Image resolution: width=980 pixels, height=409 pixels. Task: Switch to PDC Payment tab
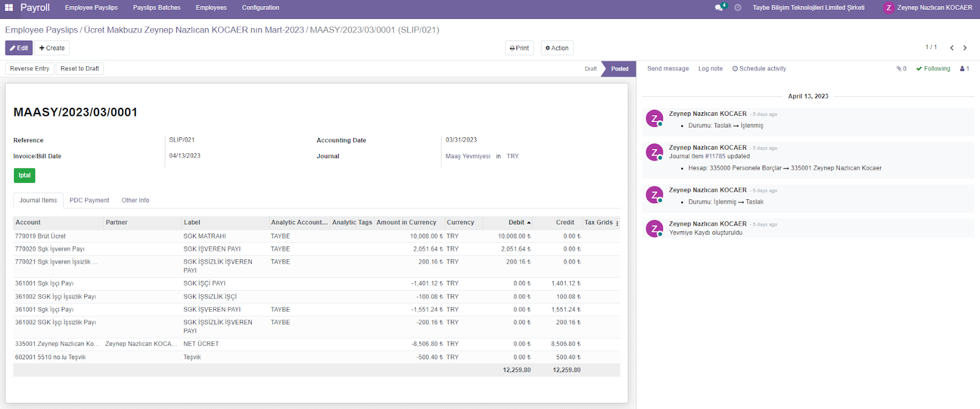pyautogui.click(x=89, y=201)
